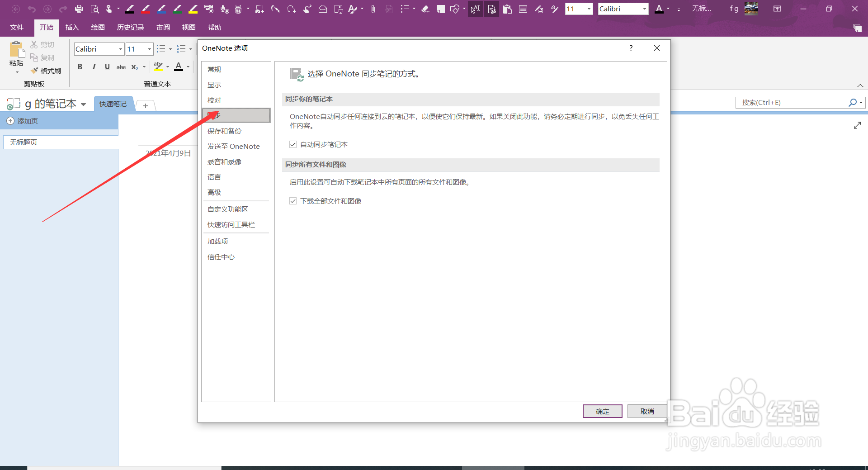Screen dimensions: 868x470
Task: Select the 显示 category in options
Action: 236,85
